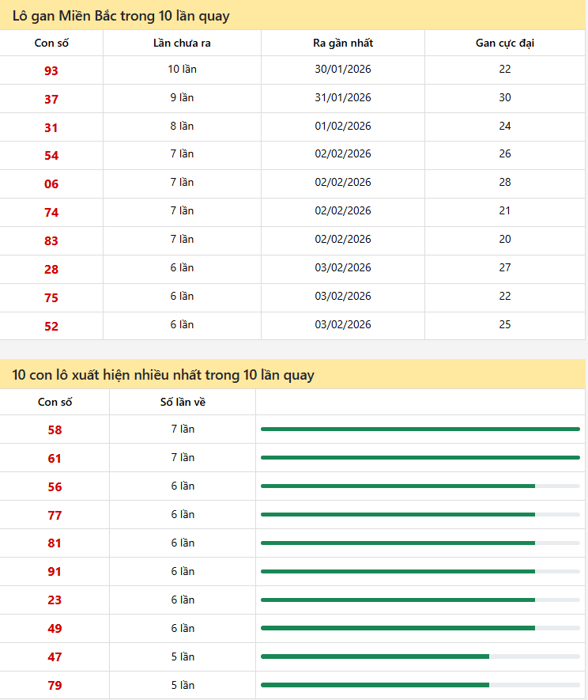Click the 'Lần chưa ra' column header

pyautogui.click(x=182, y=43)
